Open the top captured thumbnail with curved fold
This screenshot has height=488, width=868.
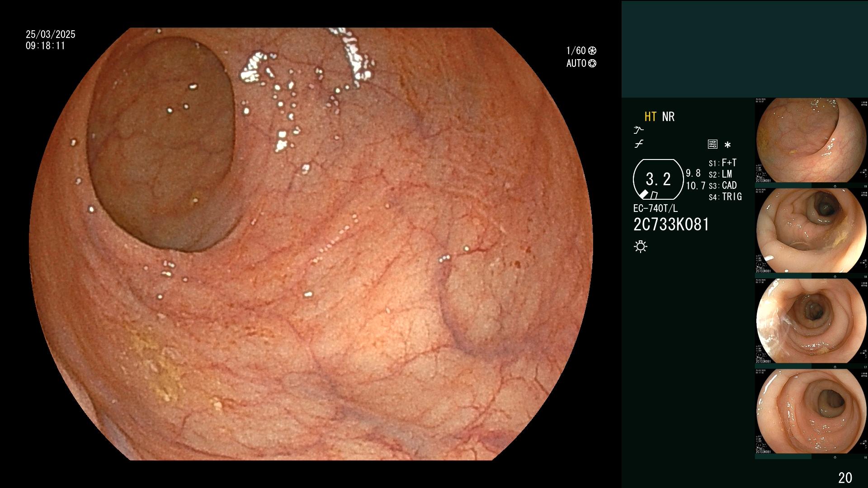pos(811,141)
